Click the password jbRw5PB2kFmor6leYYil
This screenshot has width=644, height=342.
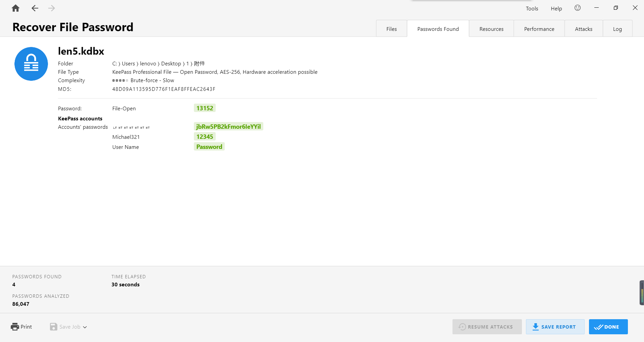[228, 126]
